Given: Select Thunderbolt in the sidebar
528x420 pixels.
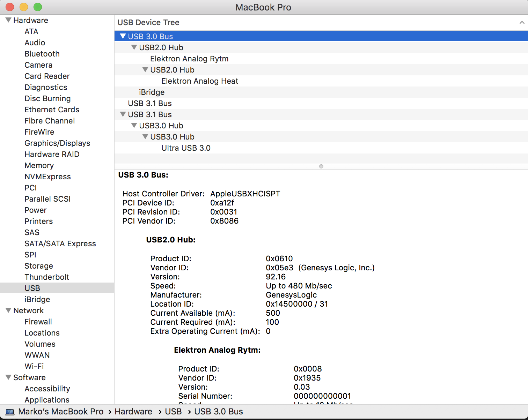Looking at the screenshot, I should 47,277.
